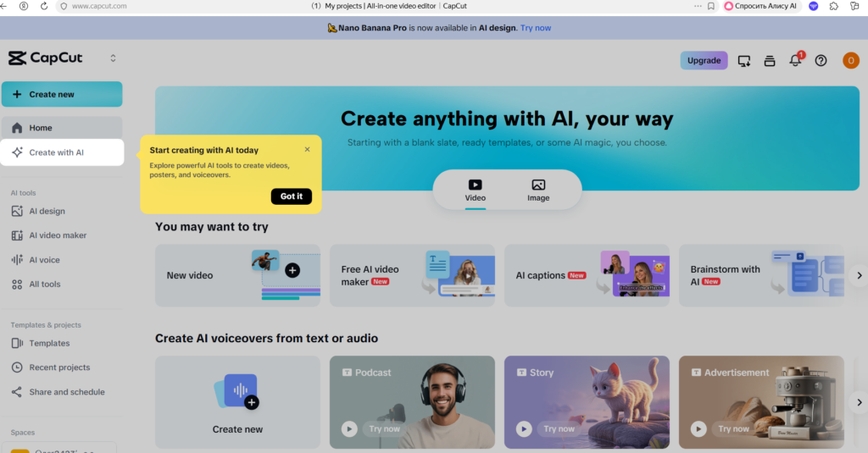Follow the Try now banner link
Viewport: 868px width, 453px height.
tap(535, 28)
